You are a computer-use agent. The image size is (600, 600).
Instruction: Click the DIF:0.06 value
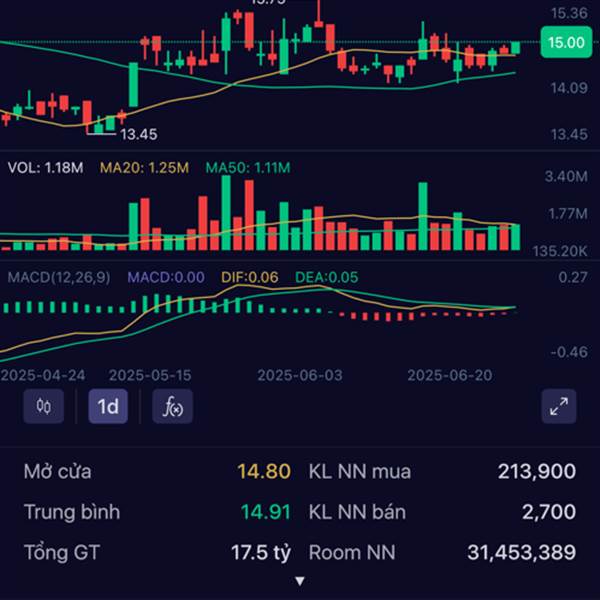(x=249, y=277)
